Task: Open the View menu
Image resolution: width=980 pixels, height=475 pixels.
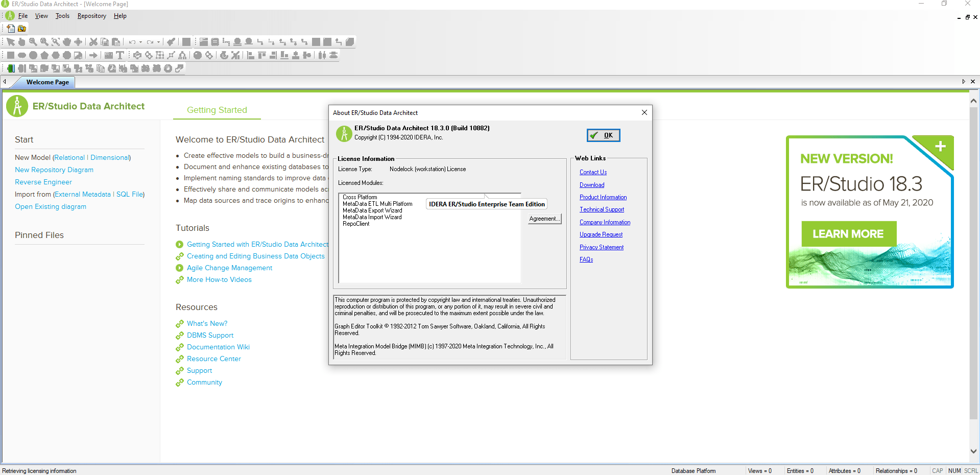Action: tap(41, 16)
